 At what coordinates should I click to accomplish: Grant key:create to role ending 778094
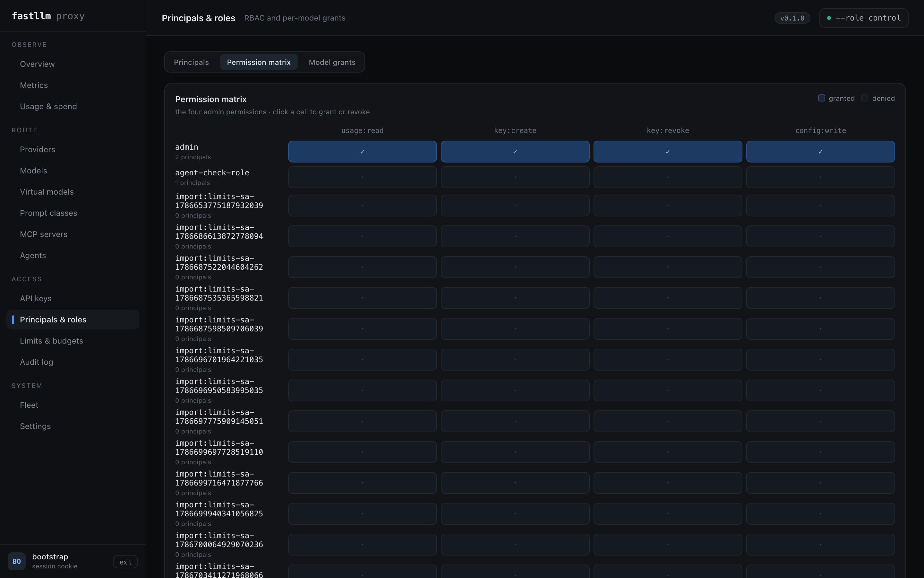pyautogui.click(x=515, y=236)
